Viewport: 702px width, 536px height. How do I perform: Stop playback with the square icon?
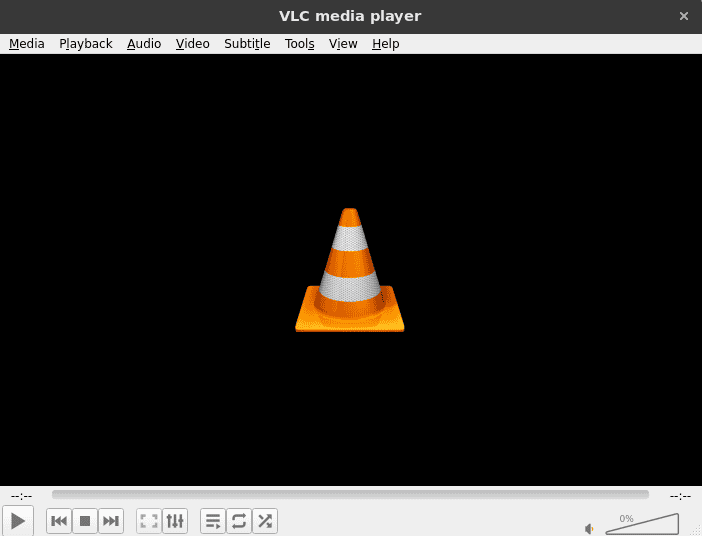(85, 521)
